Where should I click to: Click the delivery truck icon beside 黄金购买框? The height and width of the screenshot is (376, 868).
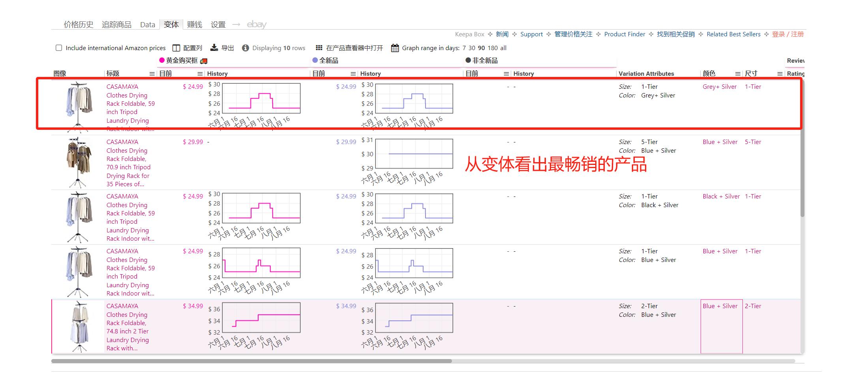coord(204,61)
